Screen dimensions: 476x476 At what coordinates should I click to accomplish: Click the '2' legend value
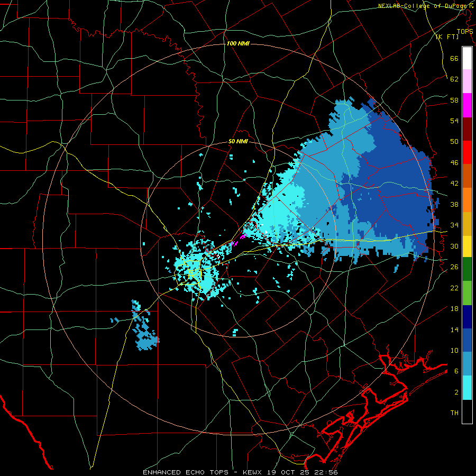456,392
